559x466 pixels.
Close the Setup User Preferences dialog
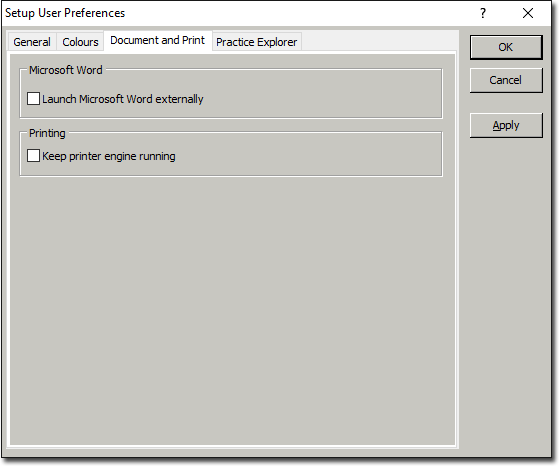[528, 13]
